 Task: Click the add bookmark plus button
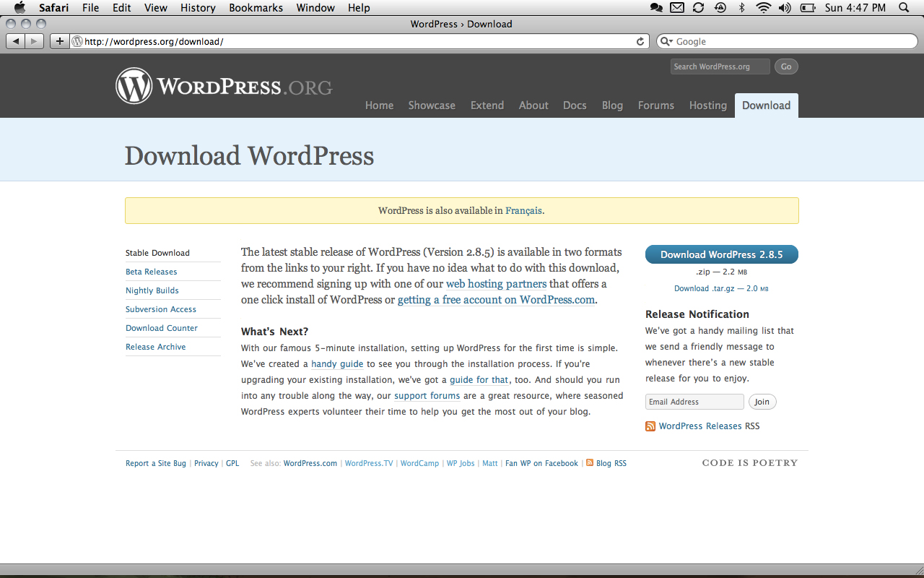tap(60, 41)
